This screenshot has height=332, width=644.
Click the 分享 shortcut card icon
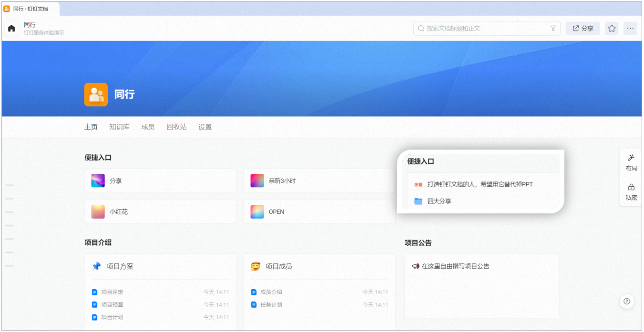click(98, 181)
